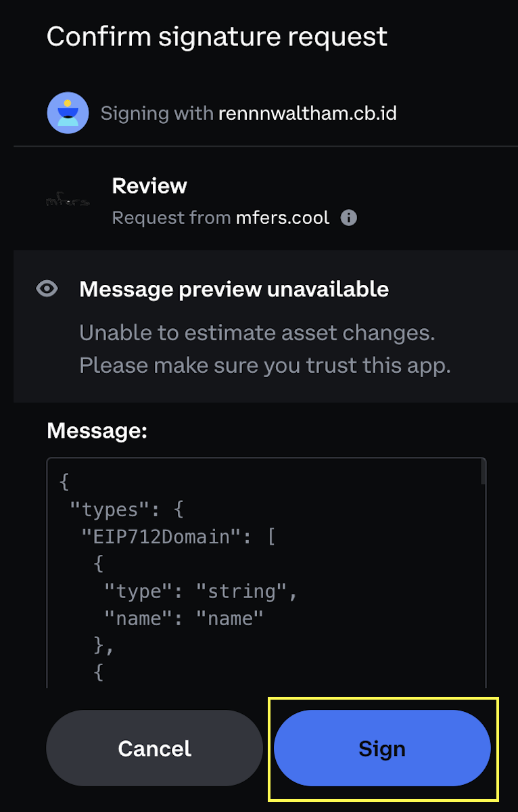Cancel the signature request
The height and width of the screenshot is (812, 518).
click(154, 748)
